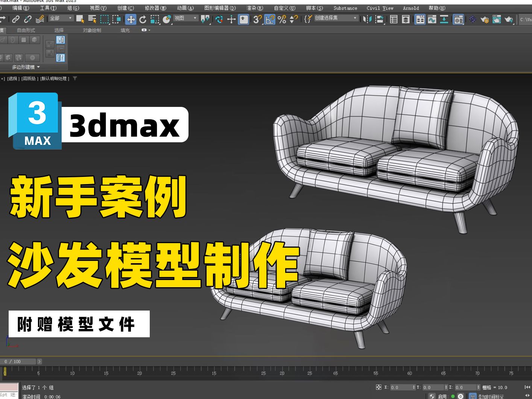
Task: Toggle the Ribbon display icon
Action: (x=420, y=19)
